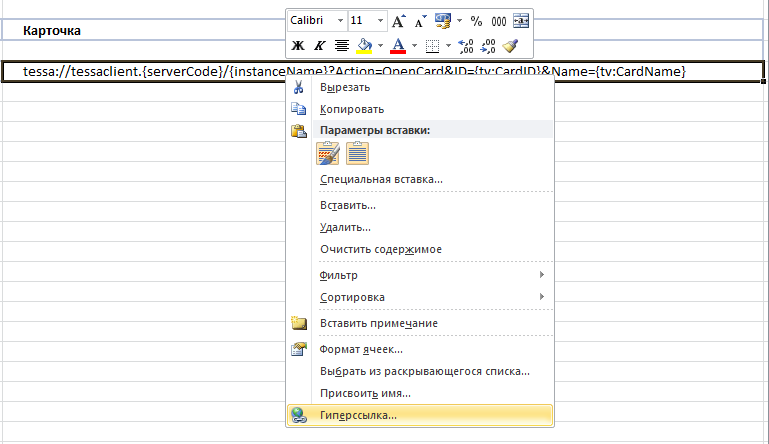
Task: Expand the Фильтр submenu
Action: coord(431,275)
